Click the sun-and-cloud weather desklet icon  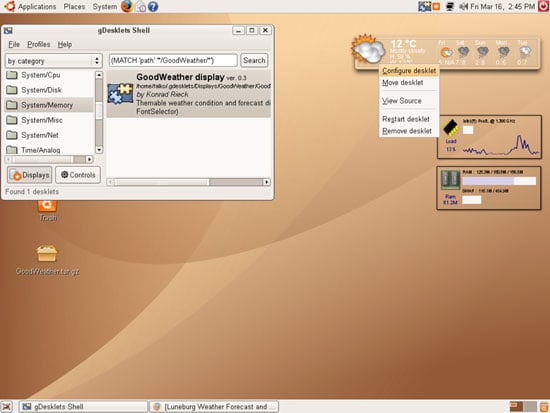coord(367,49)
